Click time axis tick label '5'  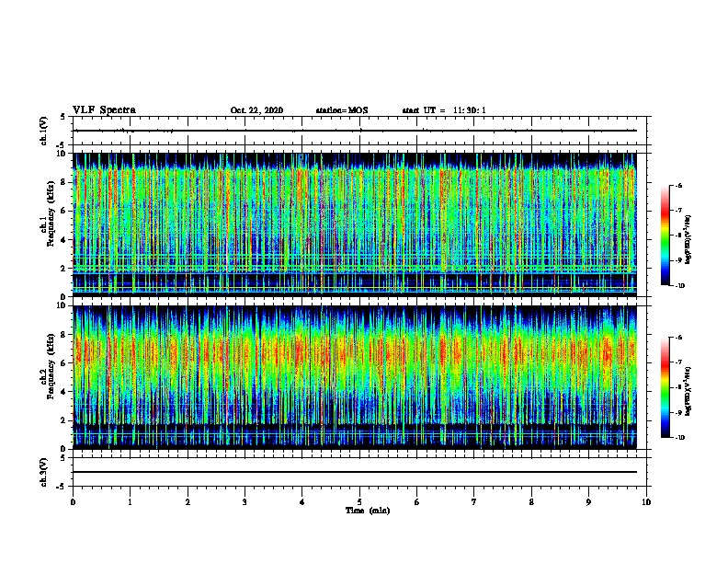pos(359,502)
